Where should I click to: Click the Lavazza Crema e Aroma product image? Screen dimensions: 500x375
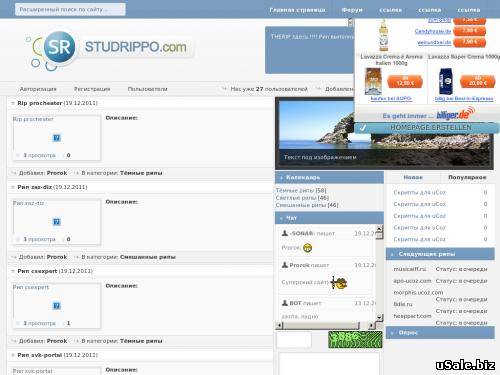373,81
